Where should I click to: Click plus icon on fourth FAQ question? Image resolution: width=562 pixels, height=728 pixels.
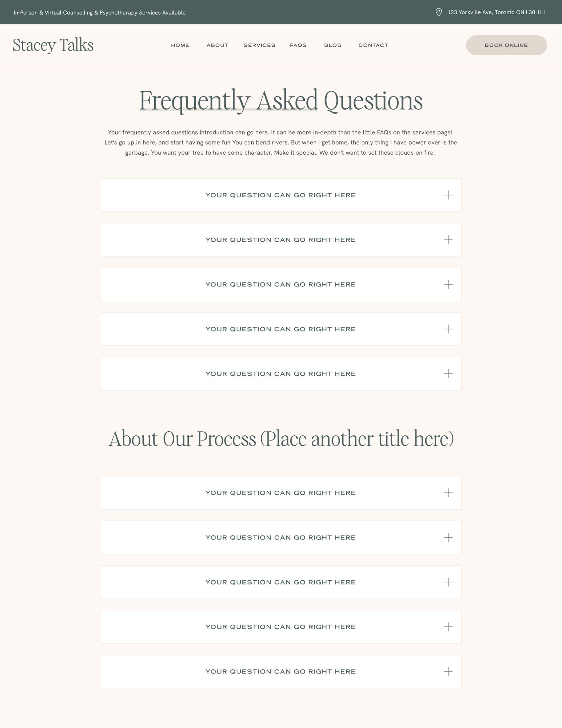point(448,329)
